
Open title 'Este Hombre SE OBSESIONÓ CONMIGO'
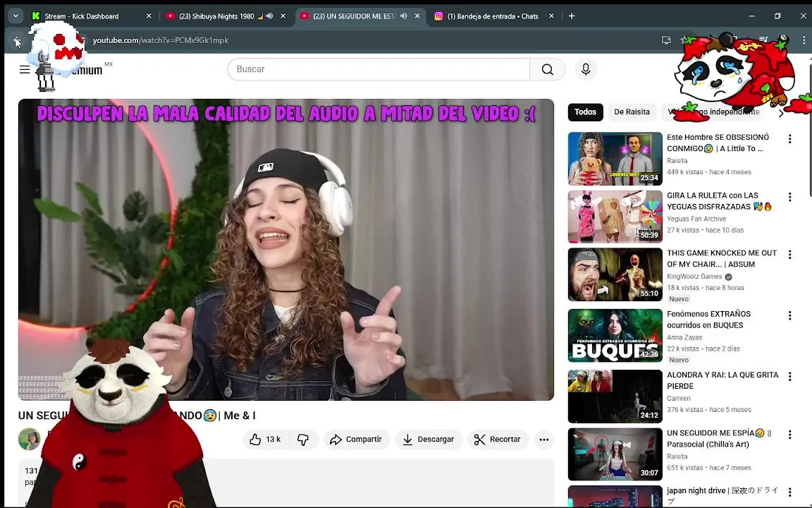(718, 143)
